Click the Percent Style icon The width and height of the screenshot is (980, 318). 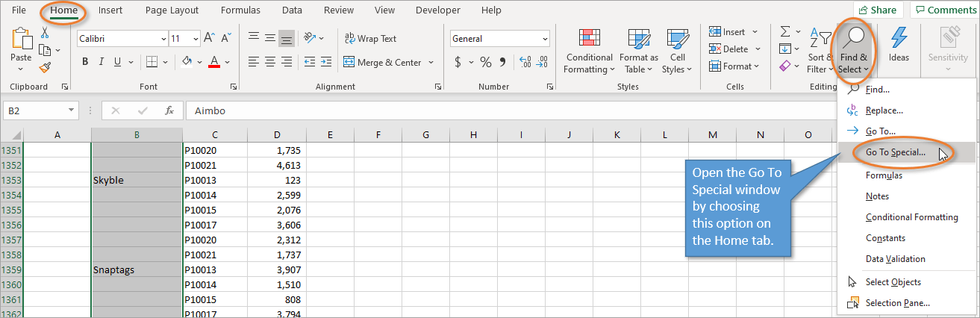[485, 62]
